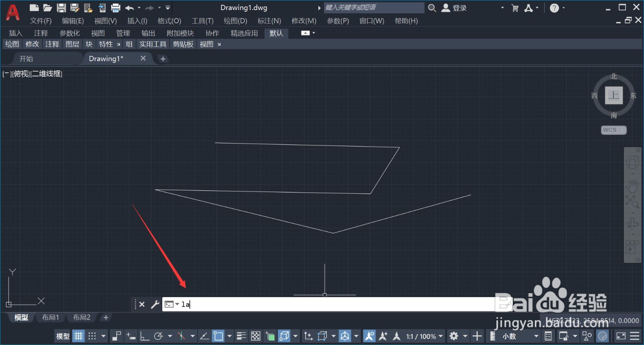The width and height of the screenshot is (644, 345).
Task: Click the Open file folder icon
Action: point(47,8)
